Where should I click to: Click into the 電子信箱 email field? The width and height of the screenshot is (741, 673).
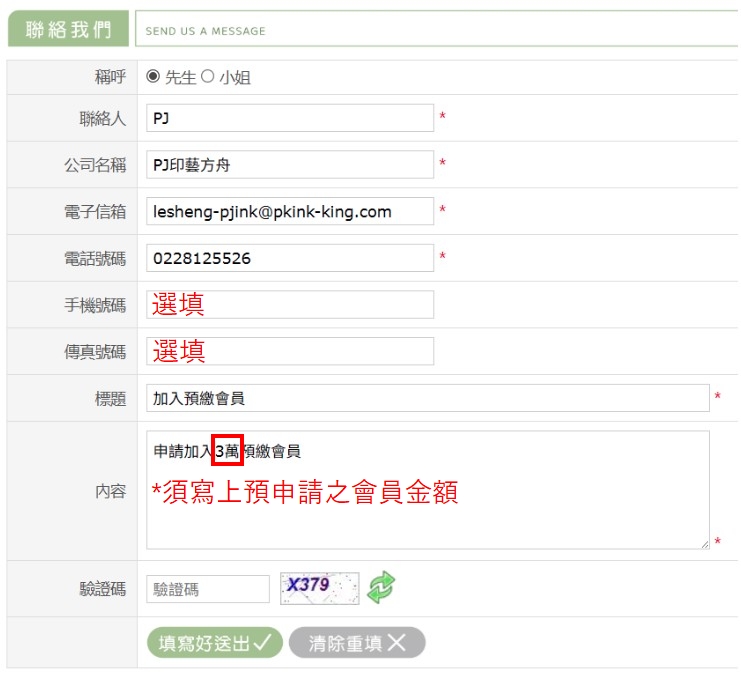click(289, 212)
